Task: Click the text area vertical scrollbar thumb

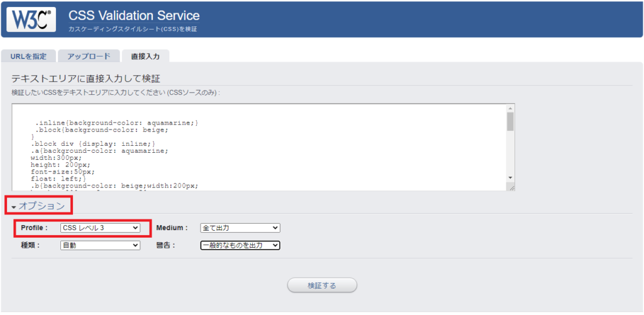Action: pyautogui.click(x=510, y=121)
